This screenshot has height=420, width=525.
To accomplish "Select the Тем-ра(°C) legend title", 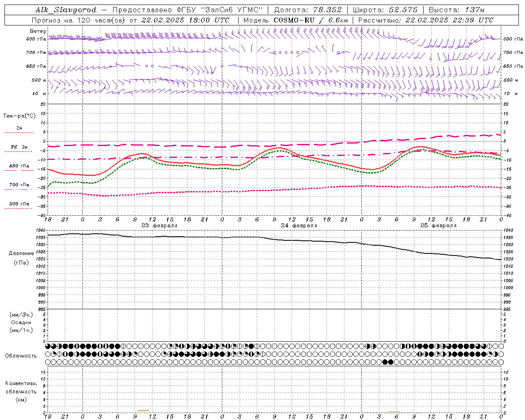I will click(x=19, y=116).
